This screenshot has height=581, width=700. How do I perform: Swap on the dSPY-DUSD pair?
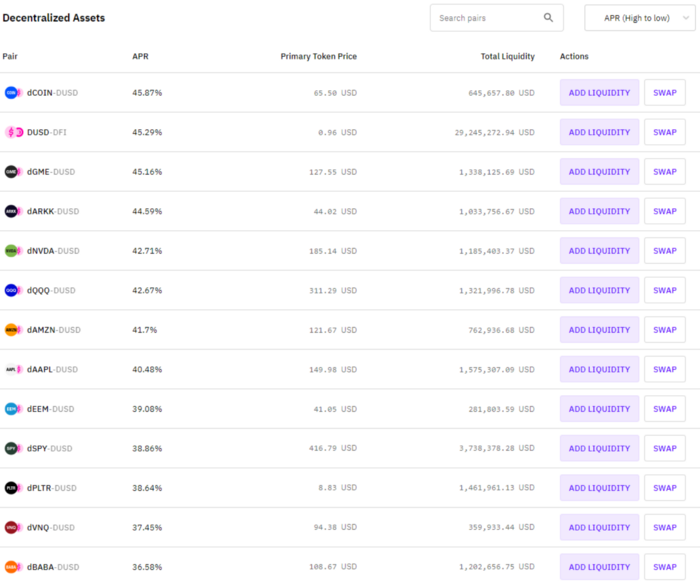(x=665, y=448)
